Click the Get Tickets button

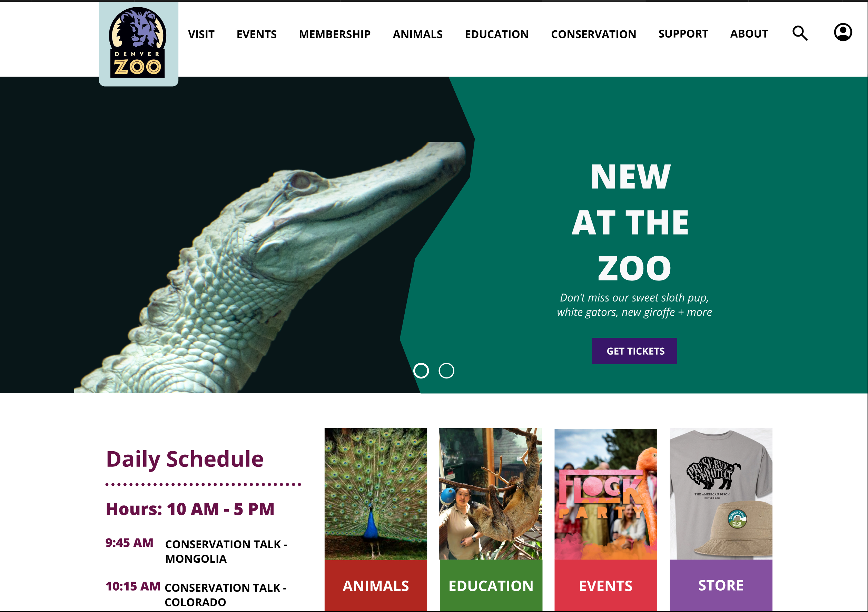point(634,351)
